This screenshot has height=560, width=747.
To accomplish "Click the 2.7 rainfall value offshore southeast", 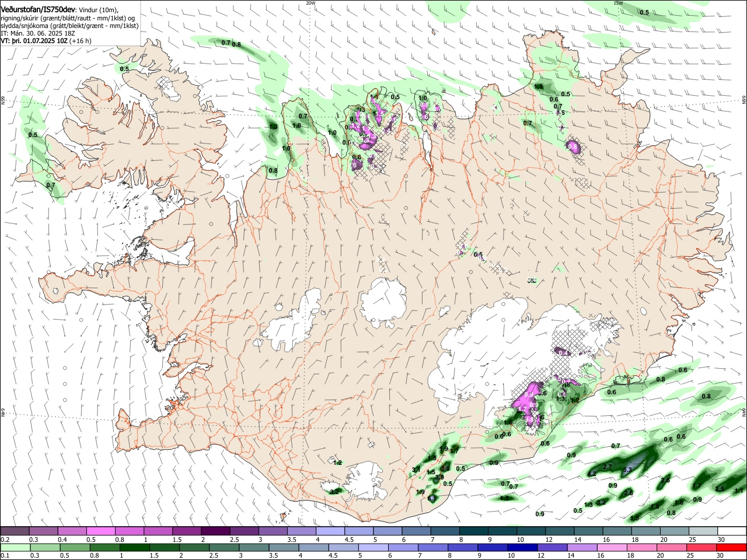I will (608, 467).
